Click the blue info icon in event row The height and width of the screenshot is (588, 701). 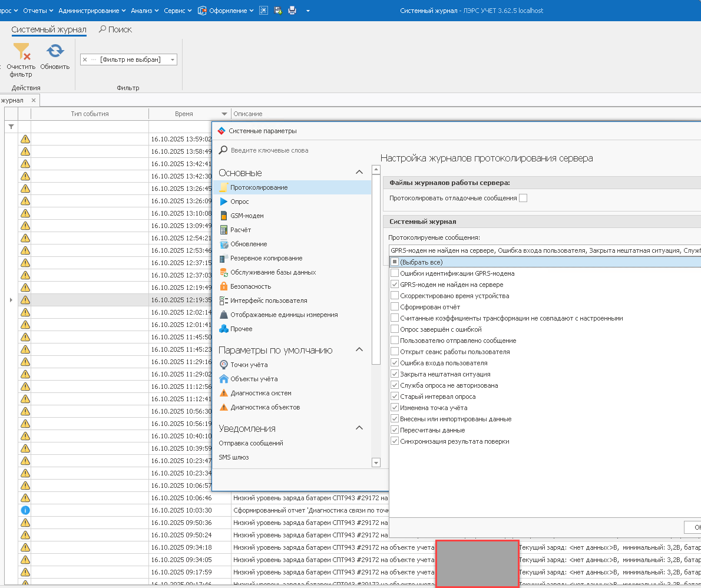[x=25, y=510]
